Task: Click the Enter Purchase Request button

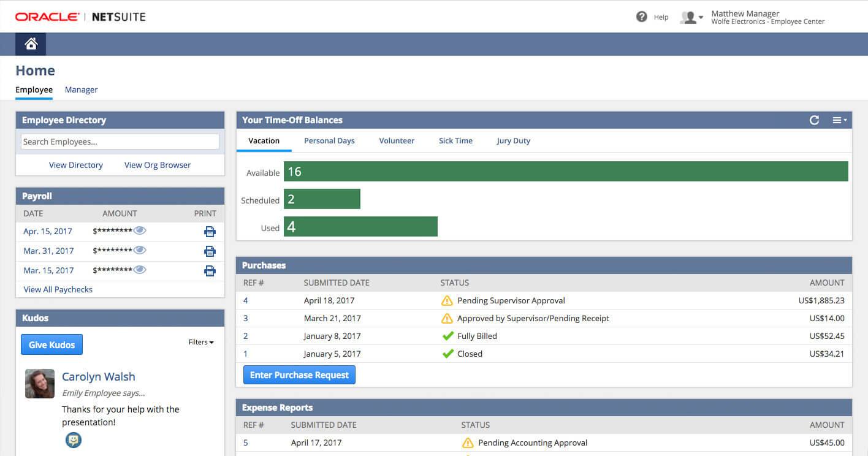Action: pos(299,375)
